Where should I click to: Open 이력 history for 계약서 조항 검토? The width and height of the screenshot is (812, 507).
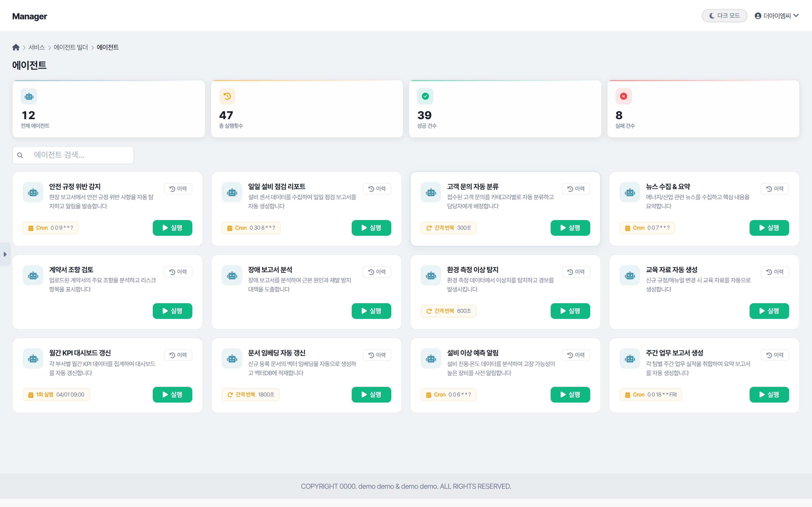pyautogui.click(x=178, y=272)
